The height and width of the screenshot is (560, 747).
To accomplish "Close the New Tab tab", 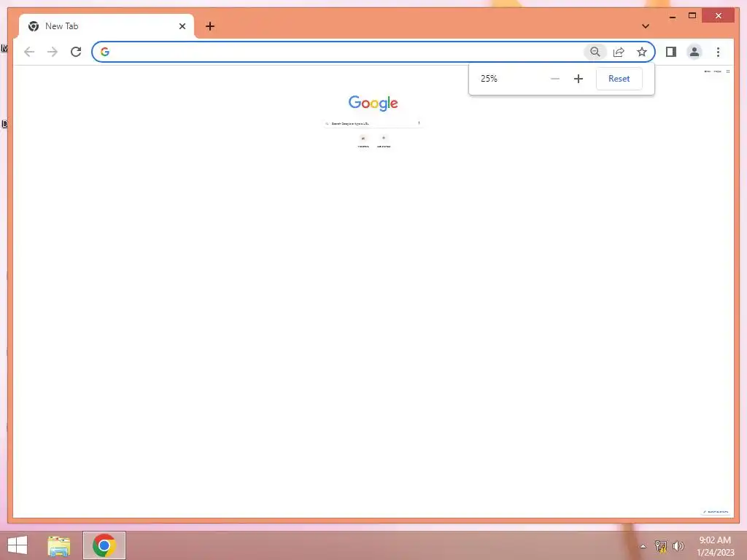I will click(182, 26).
